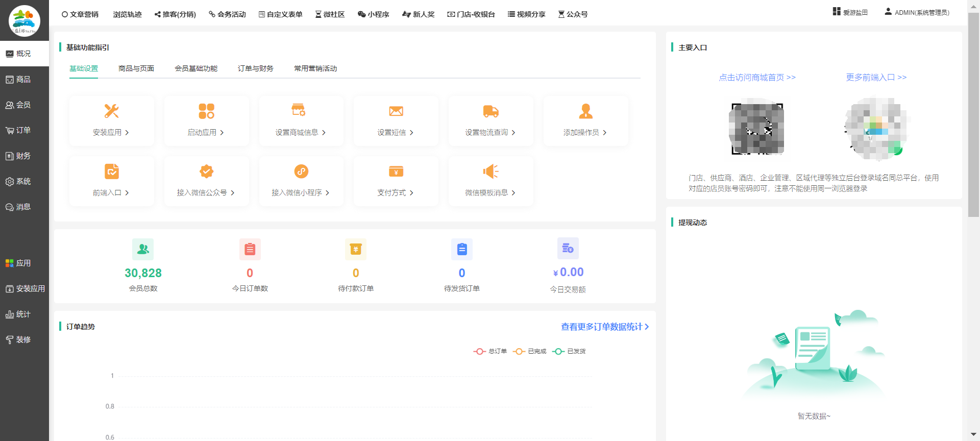Click the 支付方式 wallet icon

pos(396,171)
